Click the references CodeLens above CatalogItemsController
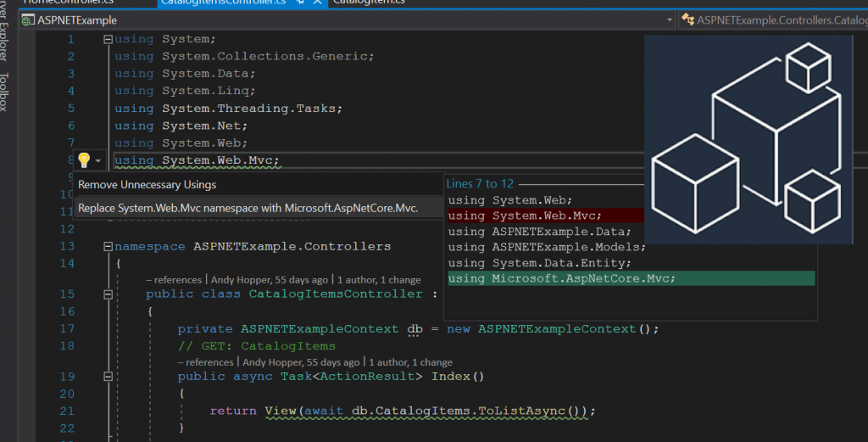The image size is (868, 442). coord(176,279)
